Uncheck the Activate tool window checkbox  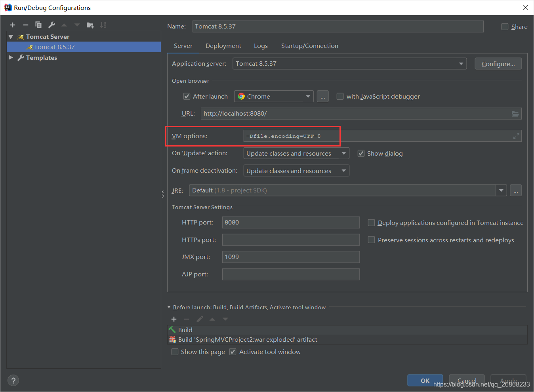233,352
